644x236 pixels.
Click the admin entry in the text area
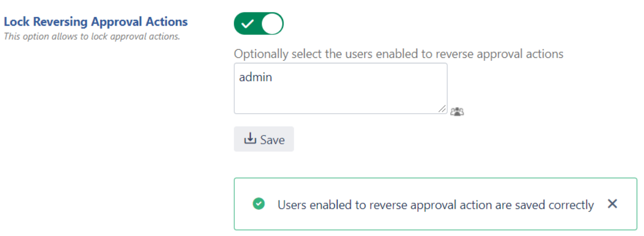[256, 76]
